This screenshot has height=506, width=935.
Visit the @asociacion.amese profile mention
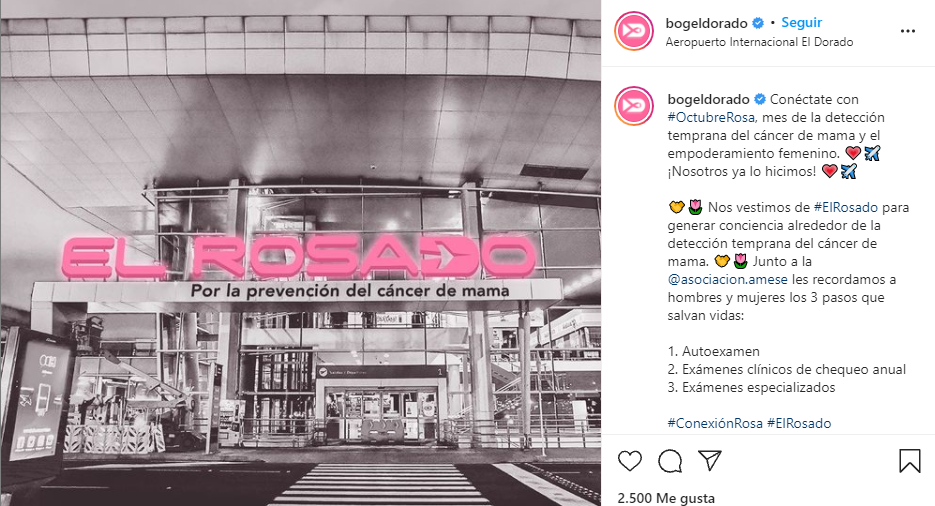pos(727,280)
